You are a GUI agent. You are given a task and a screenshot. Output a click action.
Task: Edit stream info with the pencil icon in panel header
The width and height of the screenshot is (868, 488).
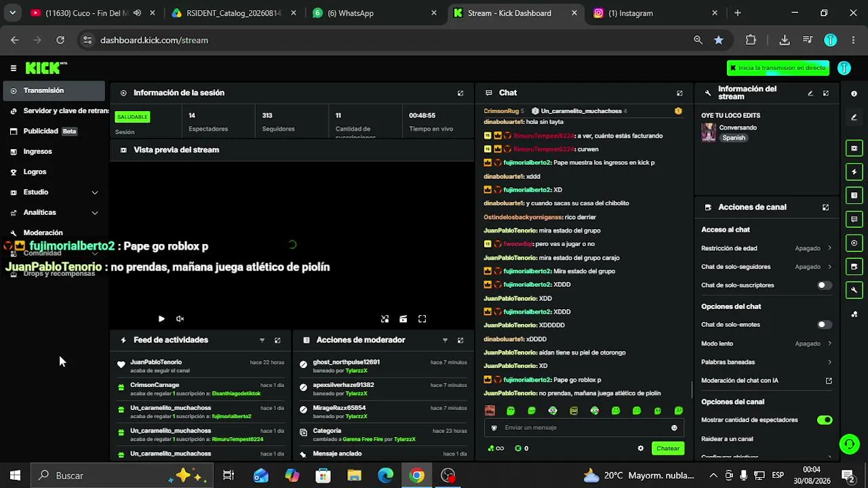810,93
